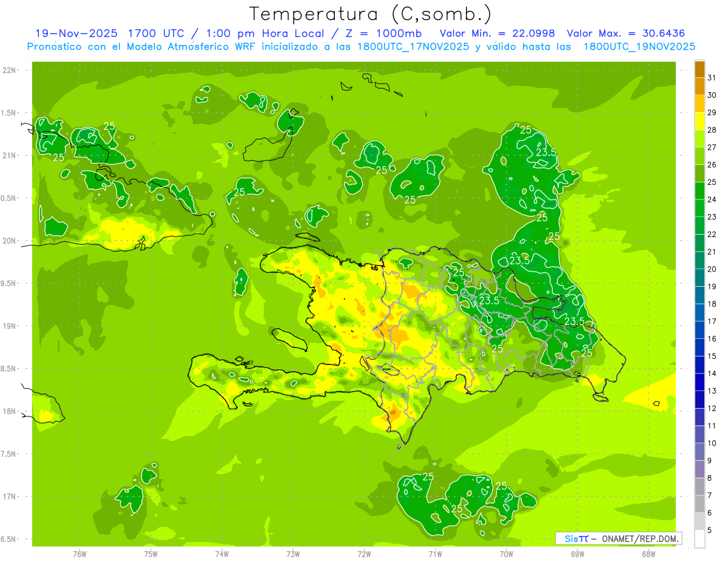Click the "72W" longitude axis label
This screenshot has height=562, width=728.
click(x=364, y=554)
